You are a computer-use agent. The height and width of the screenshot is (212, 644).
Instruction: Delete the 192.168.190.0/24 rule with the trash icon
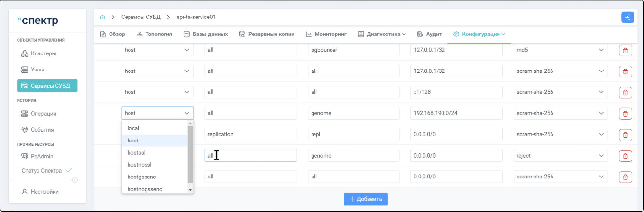pos(625,114)
